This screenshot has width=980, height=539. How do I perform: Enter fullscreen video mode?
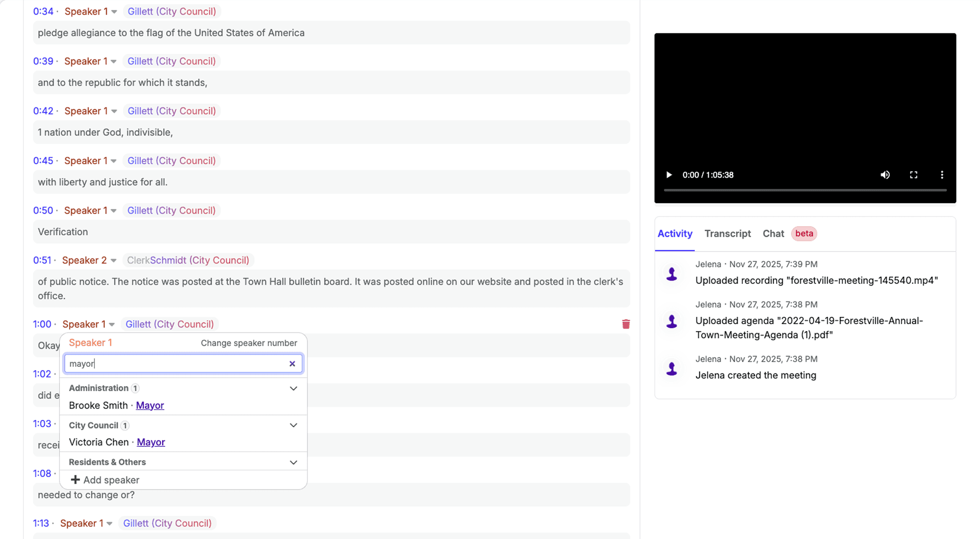point(913,175)
